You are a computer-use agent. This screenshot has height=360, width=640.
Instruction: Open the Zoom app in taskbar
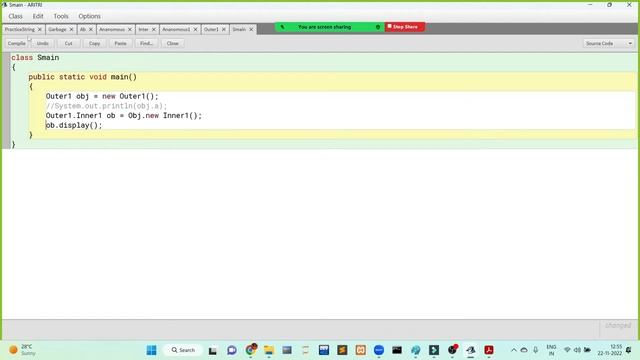click(x=379, y=350)
